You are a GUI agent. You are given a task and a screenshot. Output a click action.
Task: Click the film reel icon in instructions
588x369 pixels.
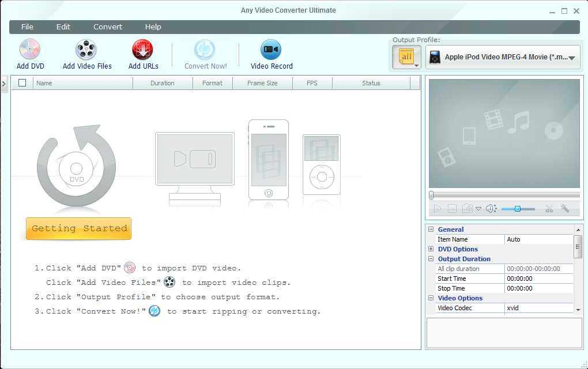click(x=169, y=282)
